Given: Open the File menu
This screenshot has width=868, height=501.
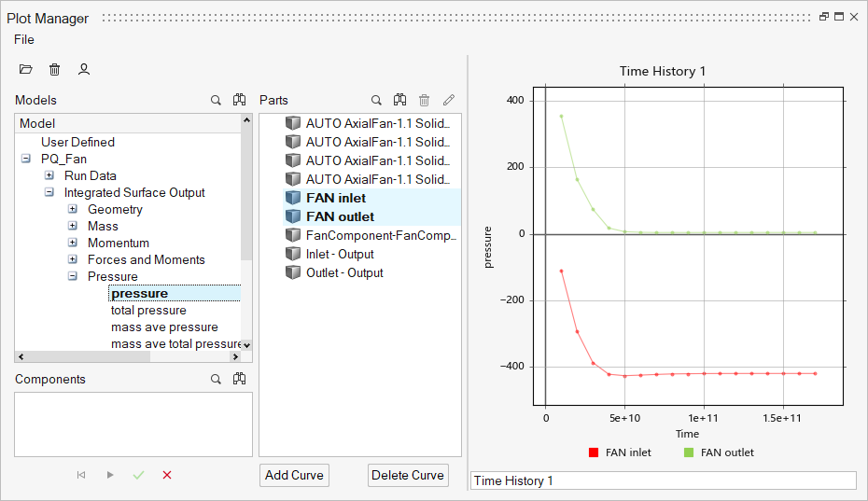Looking at the screenshot, I should pyautogui.click(x=24, y=39).
